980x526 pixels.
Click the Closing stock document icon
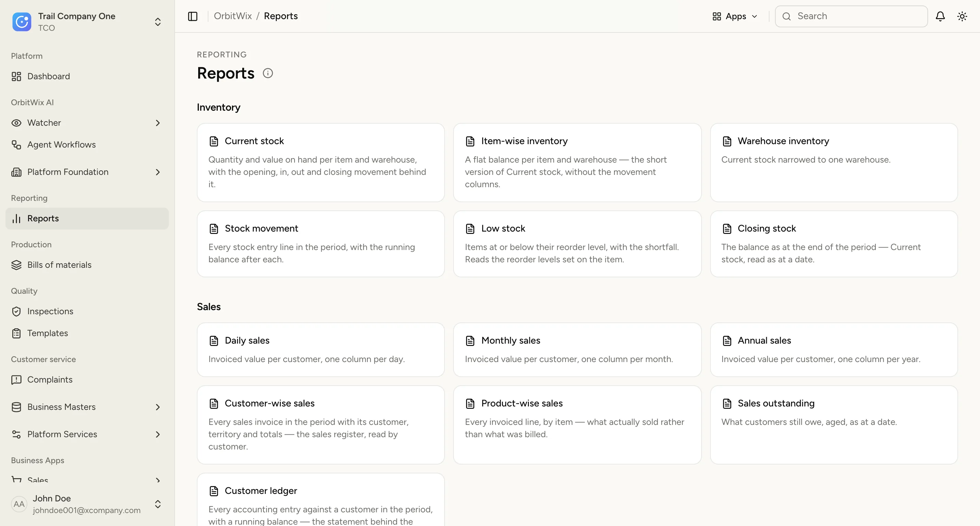click(x=727, y=229)
